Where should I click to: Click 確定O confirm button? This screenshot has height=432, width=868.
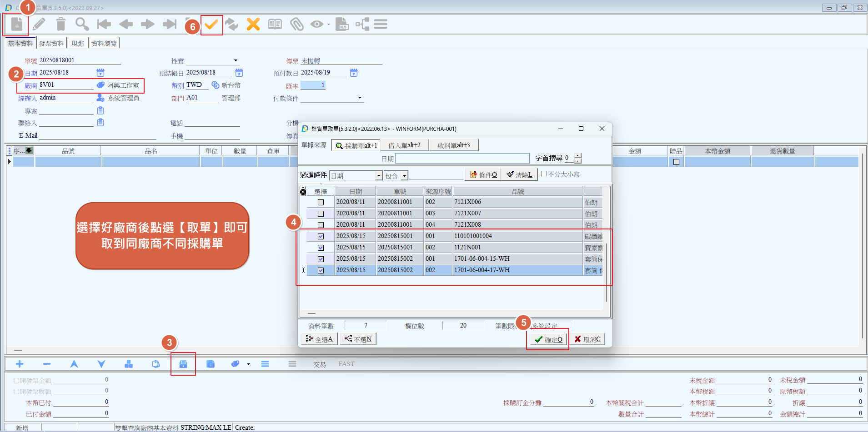(x=548, y=339)
